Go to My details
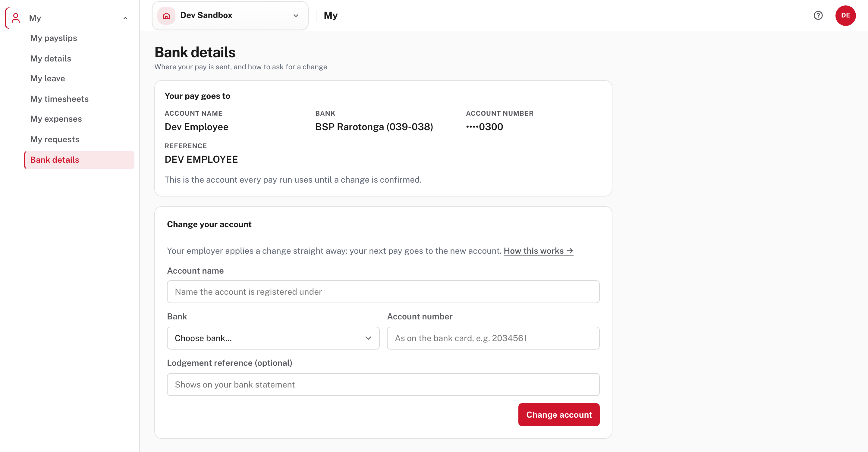 point(51,58)
